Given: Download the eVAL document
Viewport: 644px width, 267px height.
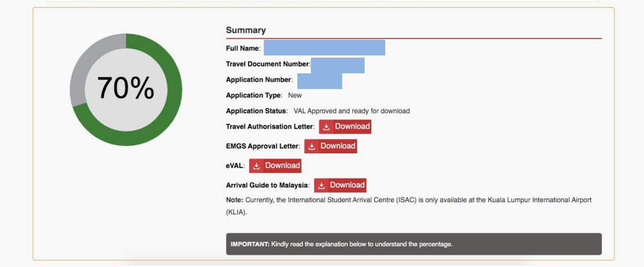Looking at the screenshot, I should point(275,166).
